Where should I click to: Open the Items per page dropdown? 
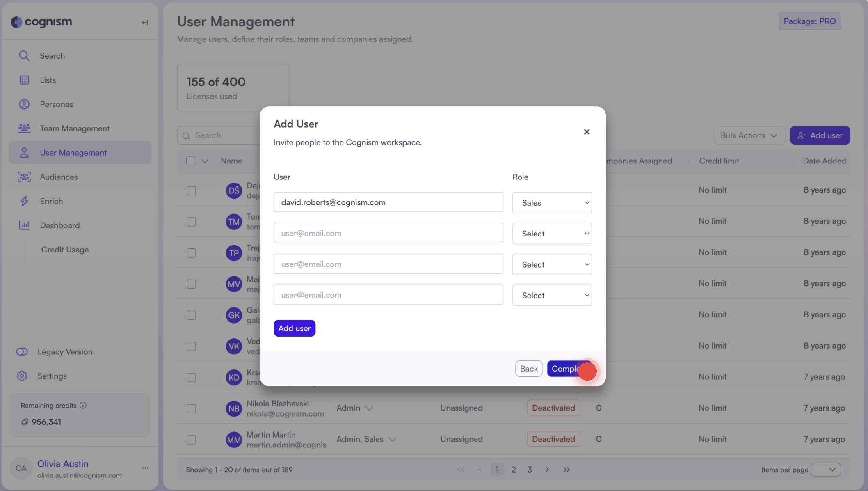826,469
